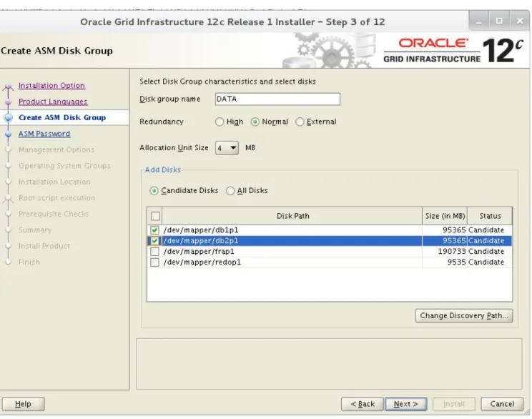Click Status column header
This screenshot has height=419, width=532.
tap(490, 216)
